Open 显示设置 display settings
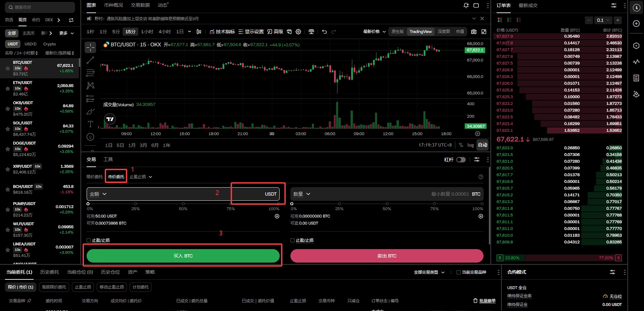This screenshot has height=311, width=644. click(251, 32)
